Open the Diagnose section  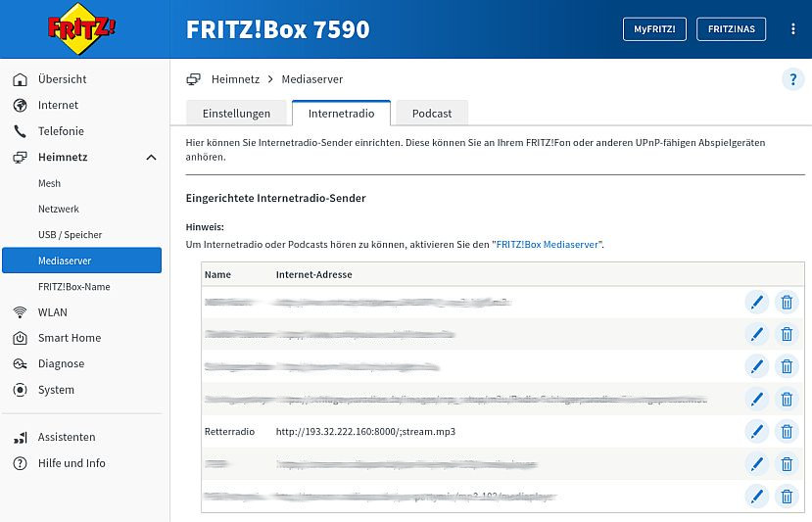[x=61, y=364]
